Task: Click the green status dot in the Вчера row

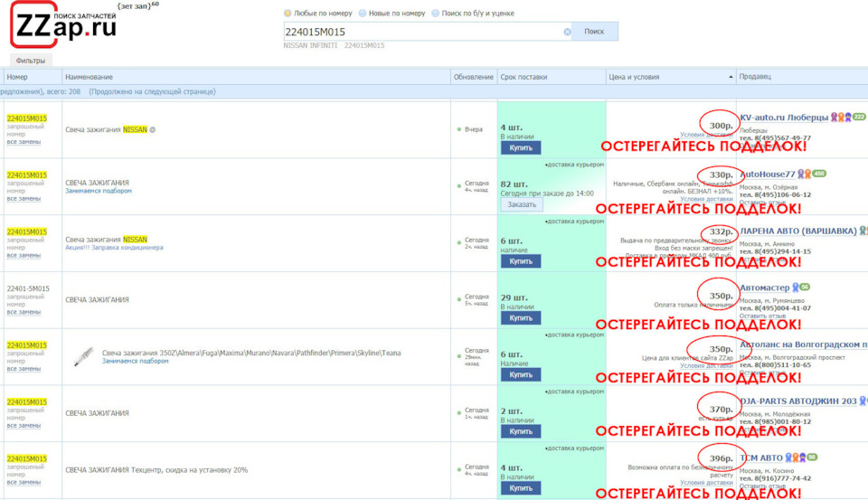Action: click(459, 129)
